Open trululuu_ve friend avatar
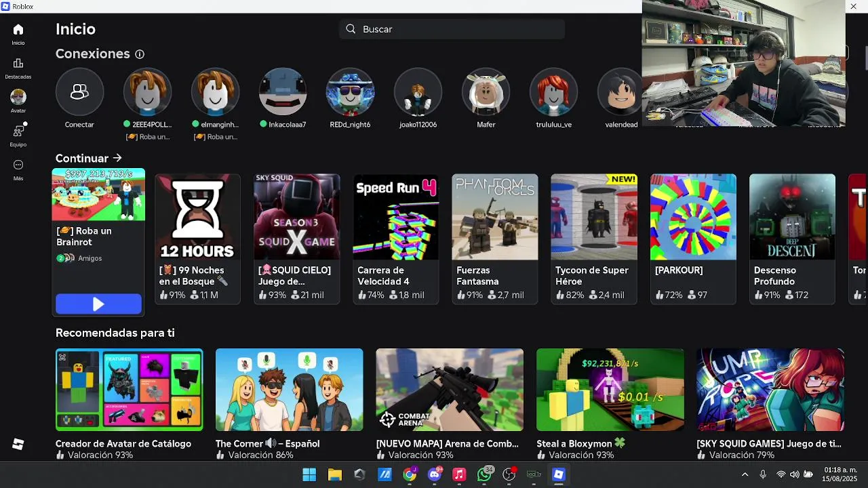 (x=554, y=91)
